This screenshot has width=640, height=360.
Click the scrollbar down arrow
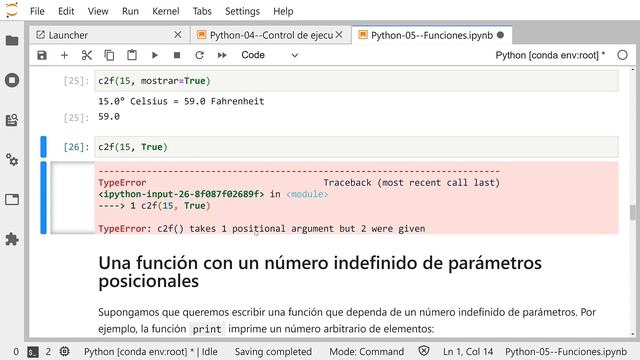tap(633, 334)
